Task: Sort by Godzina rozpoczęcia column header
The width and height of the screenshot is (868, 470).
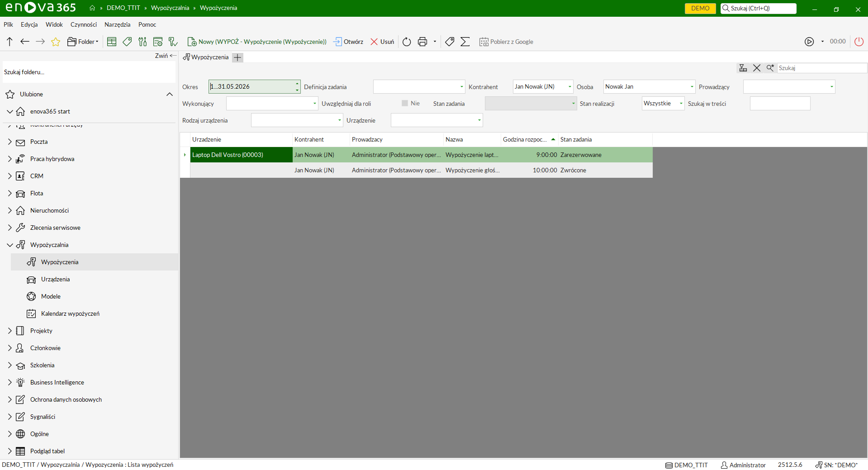Action: (x=529, y=139)
